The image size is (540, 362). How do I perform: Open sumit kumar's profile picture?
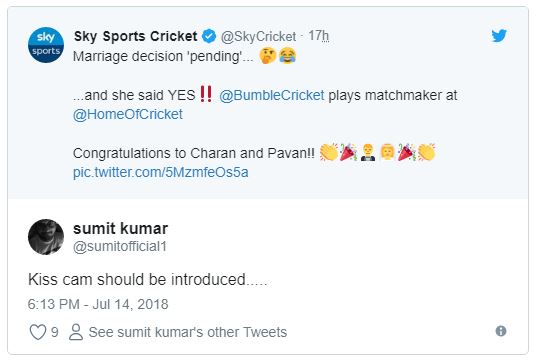[46, 237]
